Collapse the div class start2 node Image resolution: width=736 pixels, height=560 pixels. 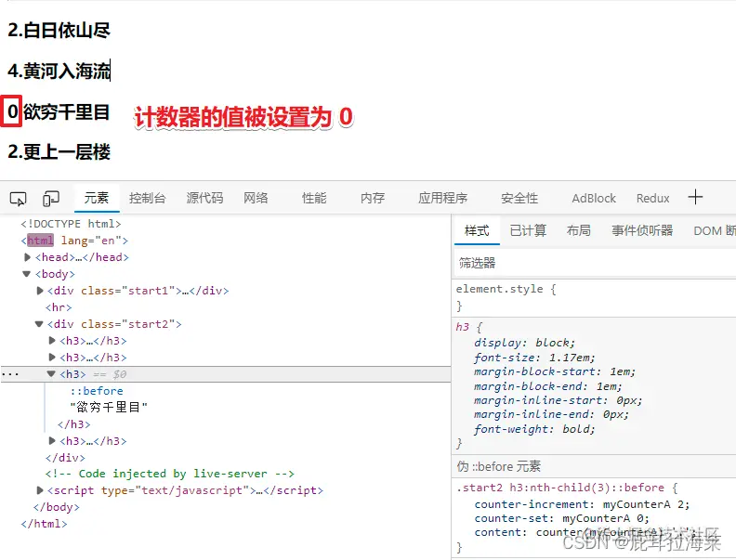point(39,324)
